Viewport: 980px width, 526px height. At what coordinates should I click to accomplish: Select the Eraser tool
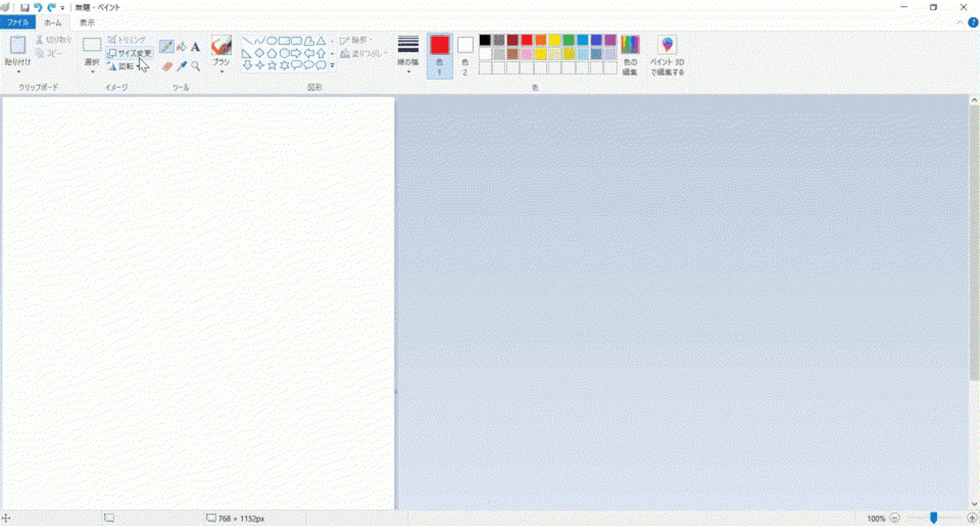point(167,66)
